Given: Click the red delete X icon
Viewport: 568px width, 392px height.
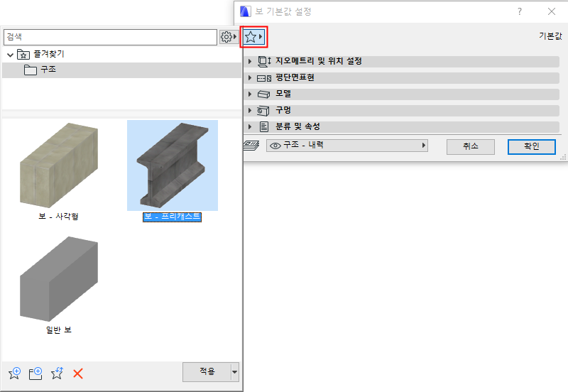Looking at the screenshot, I should point(78,374).
